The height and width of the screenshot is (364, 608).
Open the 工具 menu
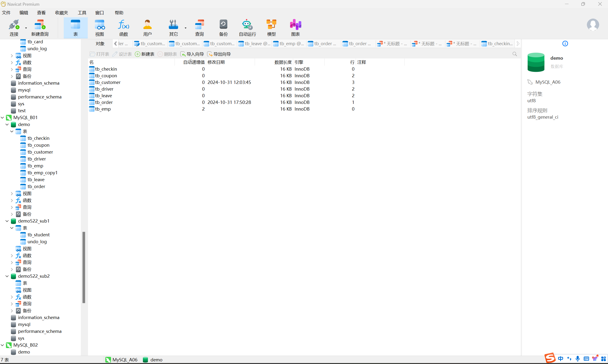(82, 13)
